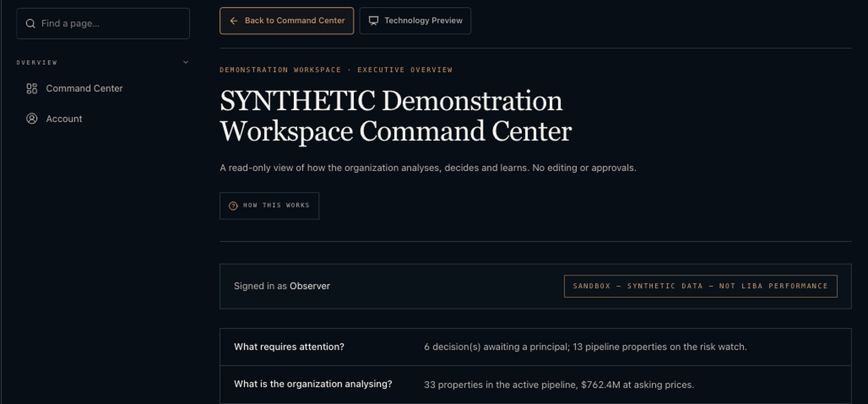Click the How This Works button
This screenshot has width=868, height=404.
269,206
